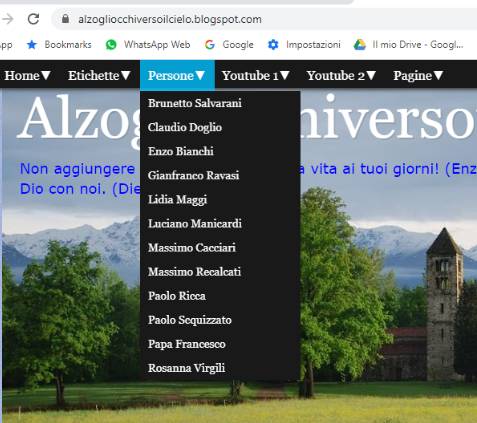Viewport: 477px width, 423px height.
Task: Open the Google bookmark icon
Action: (210, 44)
